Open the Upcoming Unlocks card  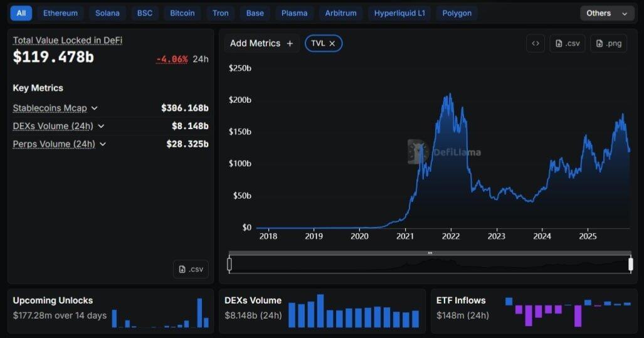pyautogui.click(x=53, y=300)
